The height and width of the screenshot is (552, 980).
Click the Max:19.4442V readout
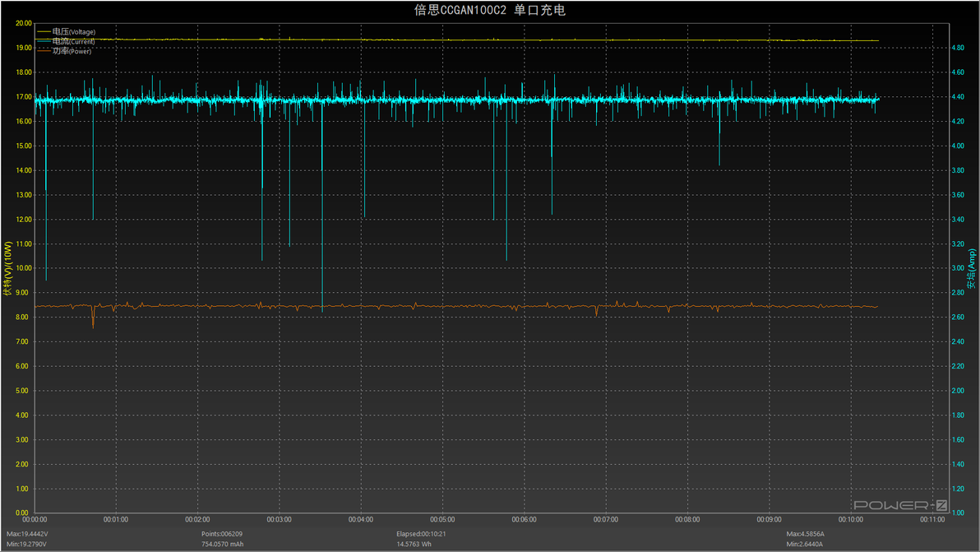click(x=27, y=534)
